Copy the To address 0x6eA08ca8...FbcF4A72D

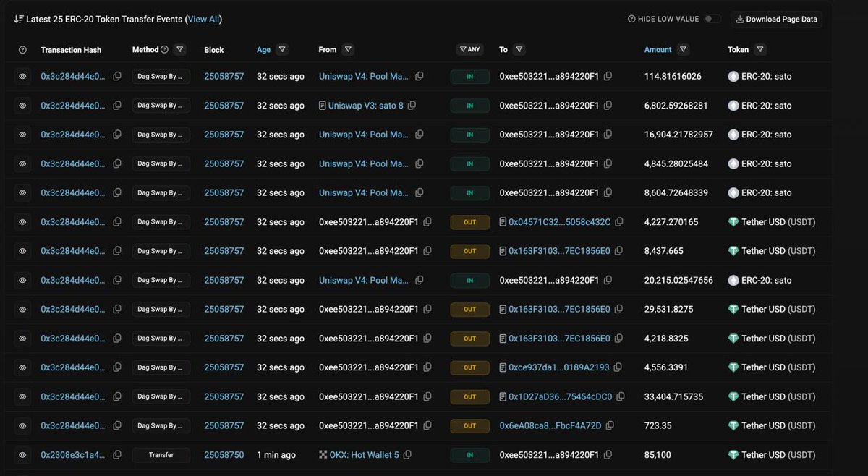610,425
